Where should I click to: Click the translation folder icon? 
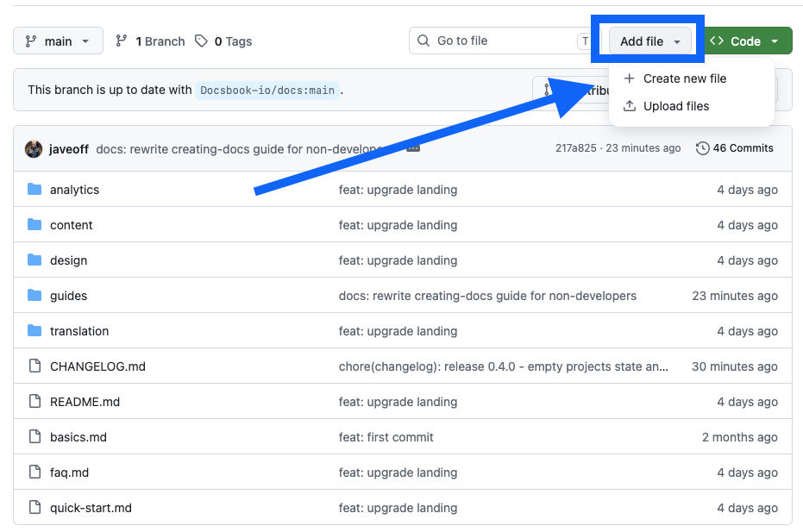(35, 330)
